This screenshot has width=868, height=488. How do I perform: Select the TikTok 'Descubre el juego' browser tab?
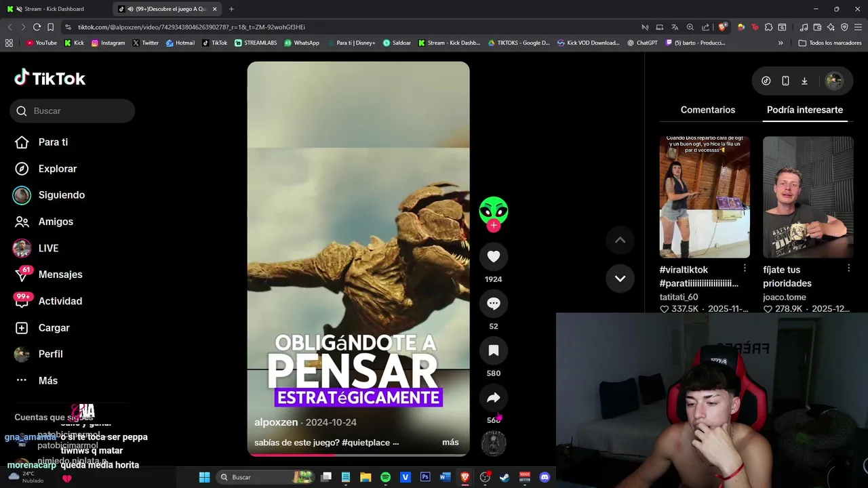click(167, 9)
